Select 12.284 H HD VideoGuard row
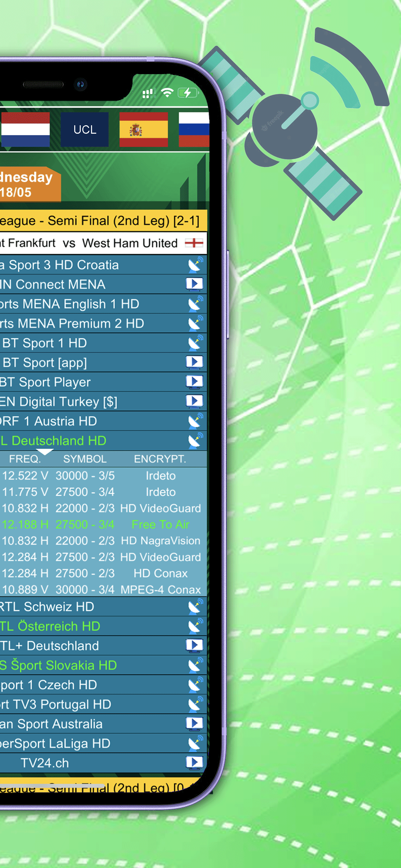This screenshot has height=868, width=401. pyautogui.click(x=103, y=557)
